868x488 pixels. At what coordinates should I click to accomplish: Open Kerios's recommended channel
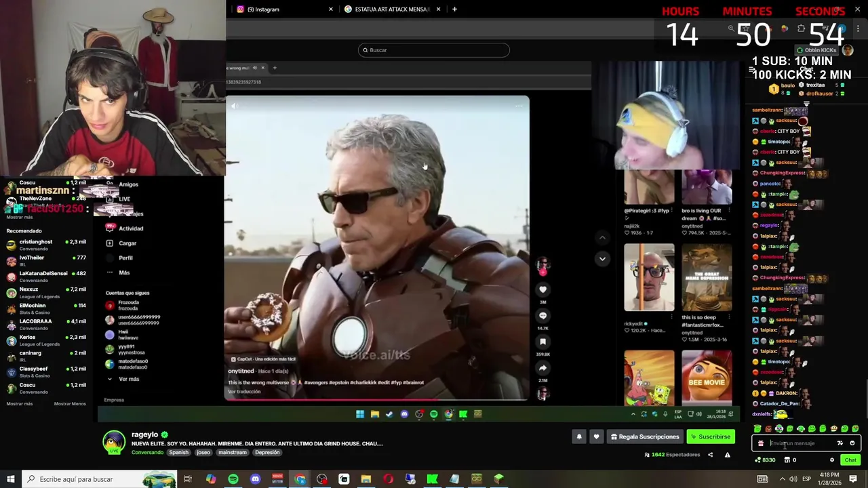click(x=46, y=340)
